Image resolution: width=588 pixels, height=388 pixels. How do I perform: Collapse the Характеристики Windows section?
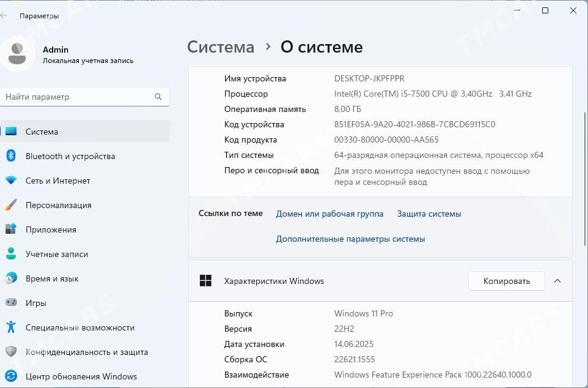tap(557, 281)
